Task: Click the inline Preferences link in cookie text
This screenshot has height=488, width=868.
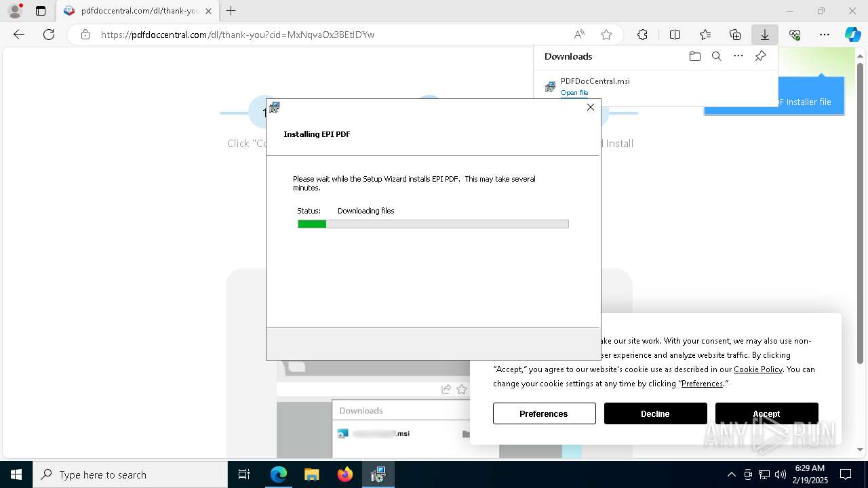Action: [x=702, y=384]
